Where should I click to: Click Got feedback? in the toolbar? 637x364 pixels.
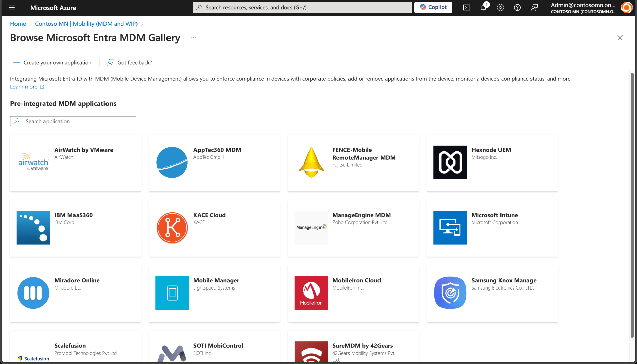coord(130,63)
